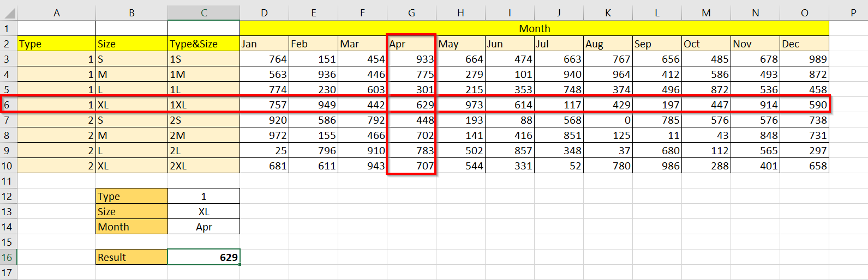This screenshot has height=280, width=868.
Task: Click the Aug cell containing 0
Action: click(608, 120)
